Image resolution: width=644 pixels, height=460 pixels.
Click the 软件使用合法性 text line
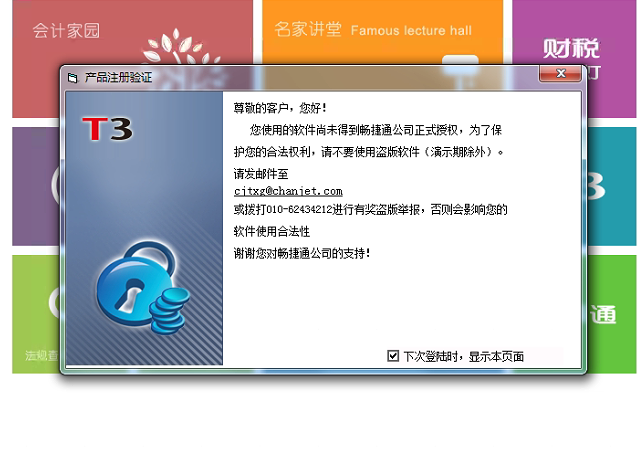pos(271,232)
